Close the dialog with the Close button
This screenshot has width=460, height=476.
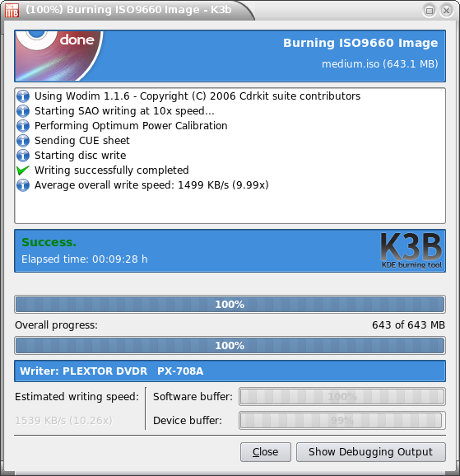(x=266, y=452)
